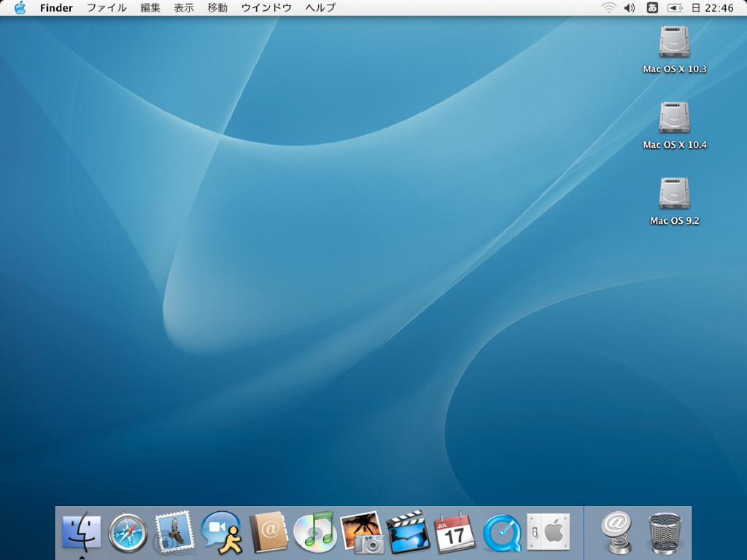Image resolution: width=747 pixels, height=560 pixels.
Task: Click the AirPort wireless status icon
Action: tap(608, 7)
